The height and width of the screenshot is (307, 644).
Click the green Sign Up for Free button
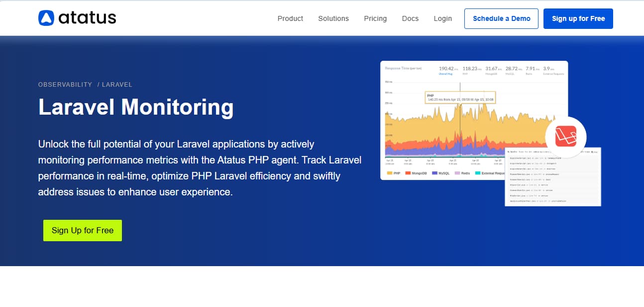pyautogui.click(x=83, y=230)
